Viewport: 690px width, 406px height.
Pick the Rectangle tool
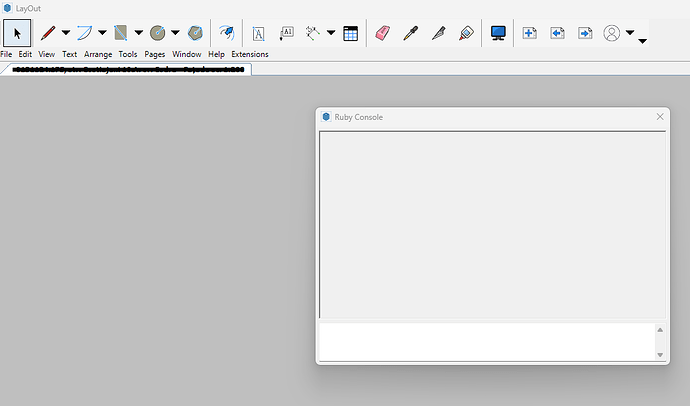coord(121,33)
